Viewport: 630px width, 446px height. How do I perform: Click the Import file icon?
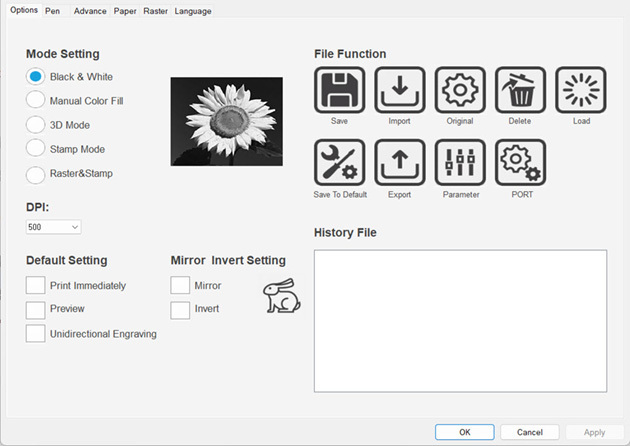(400, 91)
